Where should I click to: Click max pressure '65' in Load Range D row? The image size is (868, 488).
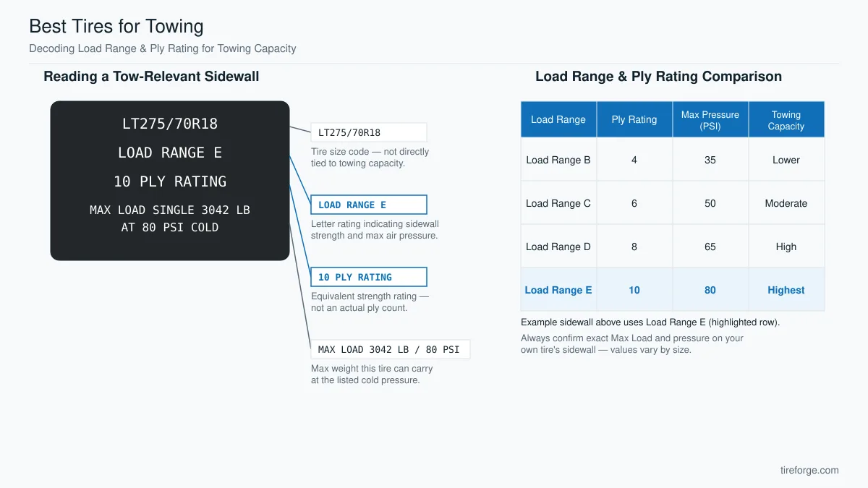coord(710,247)
